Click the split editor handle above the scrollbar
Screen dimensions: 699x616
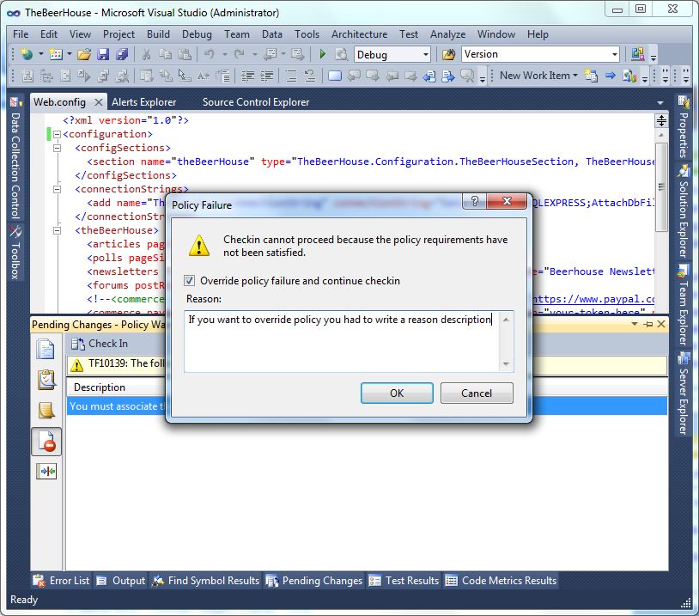(661, 120)
